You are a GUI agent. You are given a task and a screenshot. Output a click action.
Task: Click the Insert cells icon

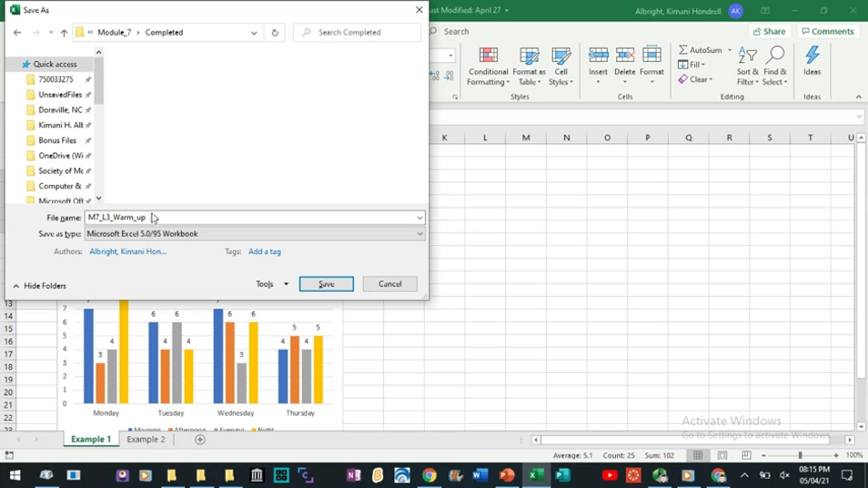(598, 55)
